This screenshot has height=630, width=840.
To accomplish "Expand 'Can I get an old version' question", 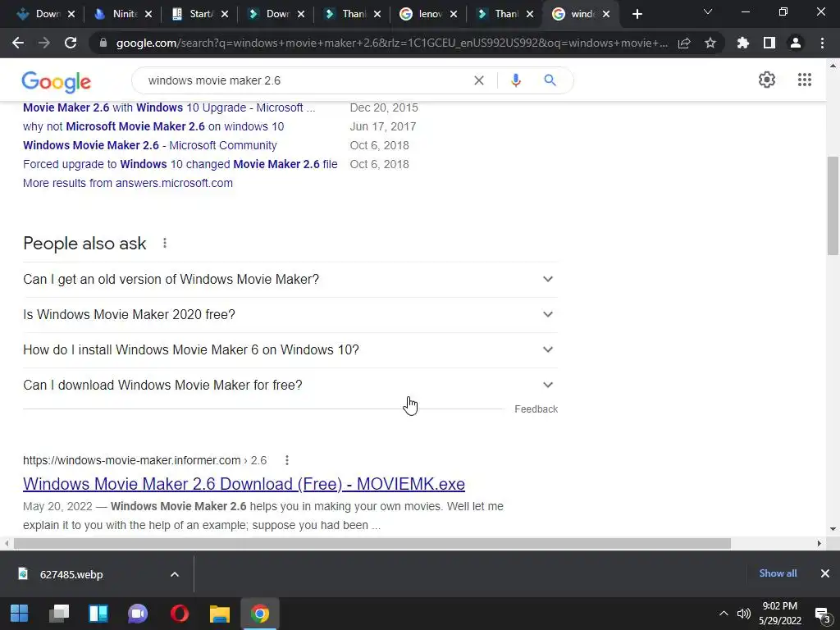I will [x=290, y=280].
